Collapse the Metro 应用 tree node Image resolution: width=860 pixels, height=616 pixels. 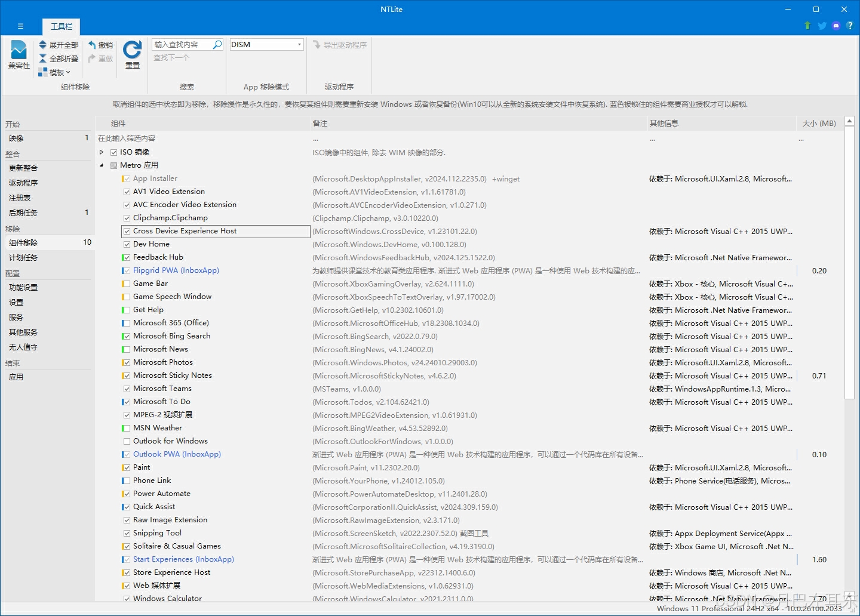point(102,165)
